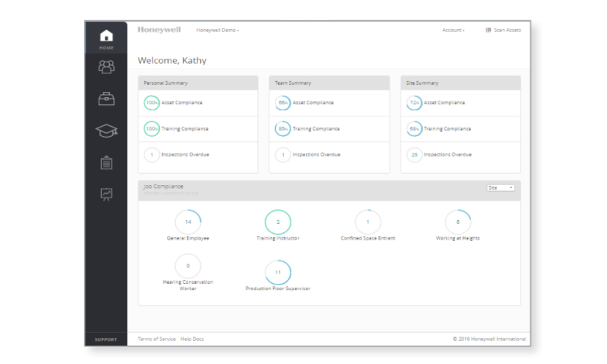Select the Production Floor Supervisor job circle
Image resolution: width=607 pixels, height=364 pixels.
point(277,272)
